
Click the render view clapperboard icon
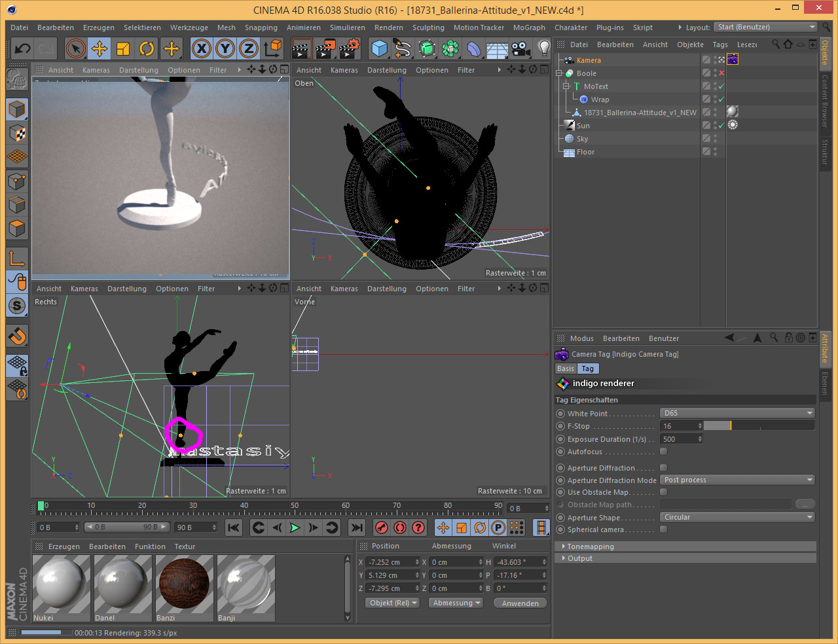(x=302, y=48)
